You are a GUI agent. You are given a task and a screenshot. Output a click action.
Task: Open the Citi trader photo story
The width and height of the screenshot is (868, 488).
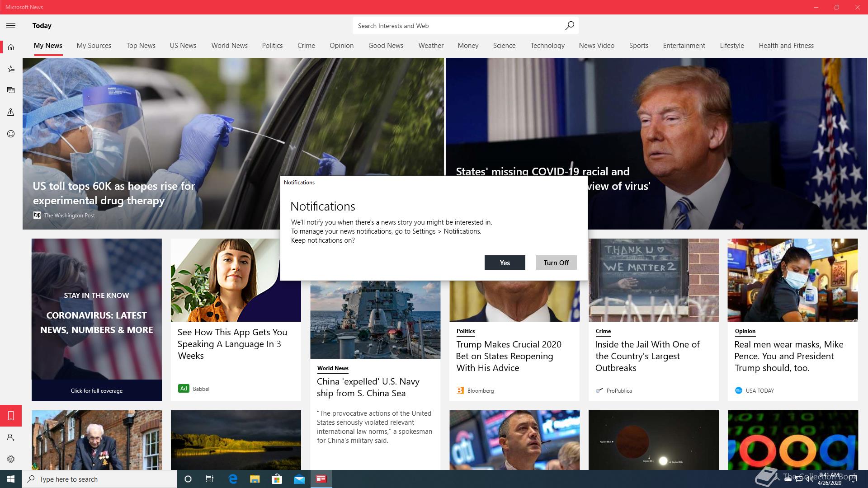[514, 440]
